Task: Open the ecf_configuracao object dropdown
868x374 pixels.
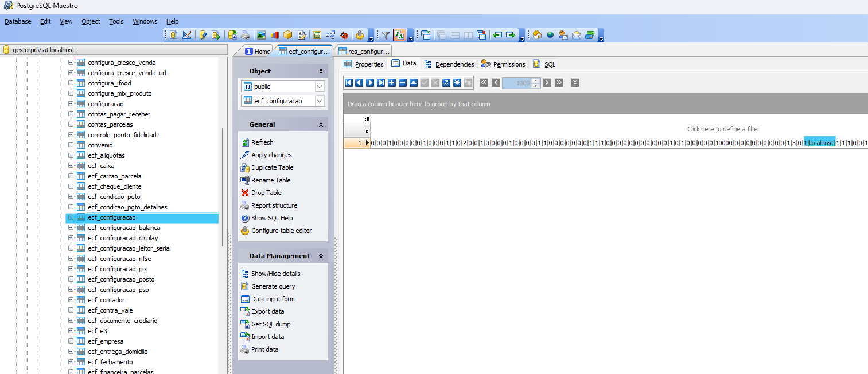Action: tap(320, 101)
